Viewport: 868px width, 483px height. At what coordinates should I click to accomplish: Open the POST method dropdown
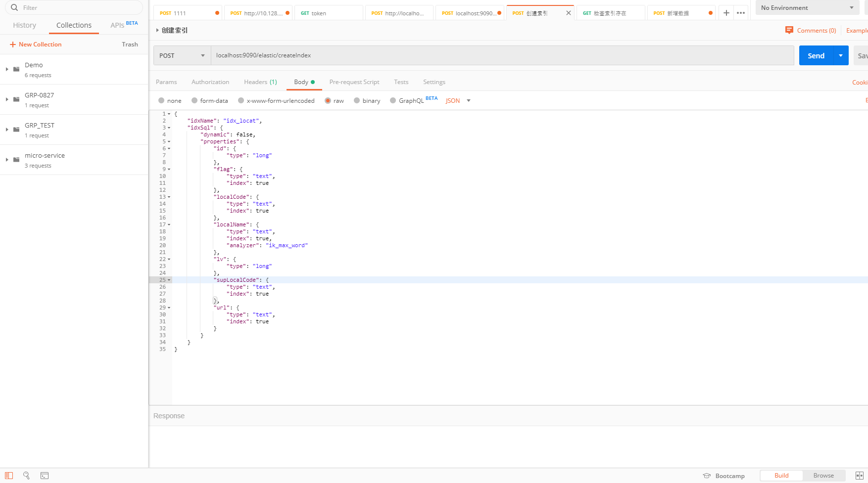pyautogui.click(x=182, y=56)
